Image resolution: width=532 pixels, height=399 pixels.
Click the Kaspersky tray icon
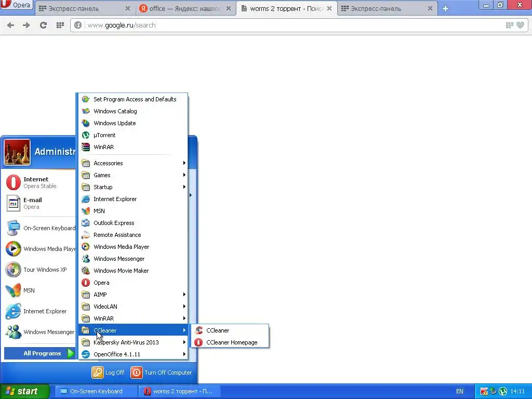point(484,391)
